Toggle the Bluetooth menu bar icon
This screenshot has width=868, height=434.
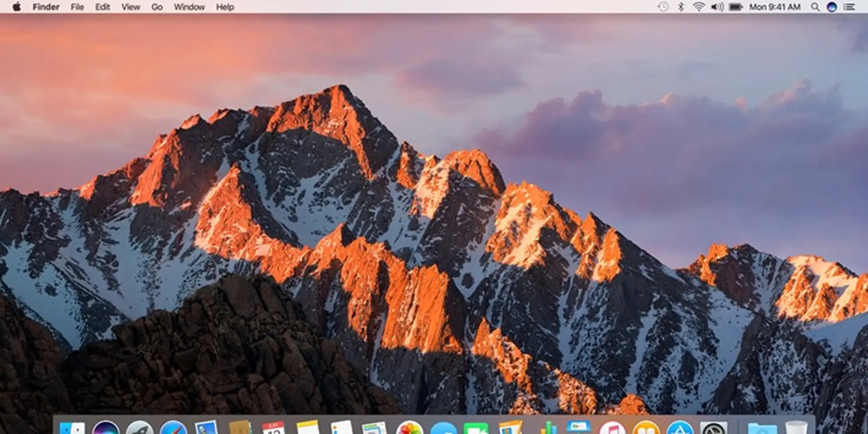pos(680,7)
